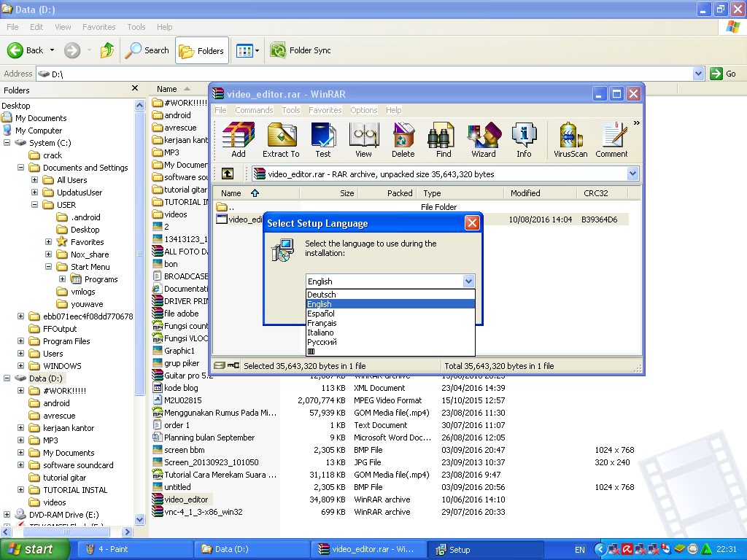Viewport: 747px width, 560px height.
Task: Find files inside the archive
Action: 442,139
